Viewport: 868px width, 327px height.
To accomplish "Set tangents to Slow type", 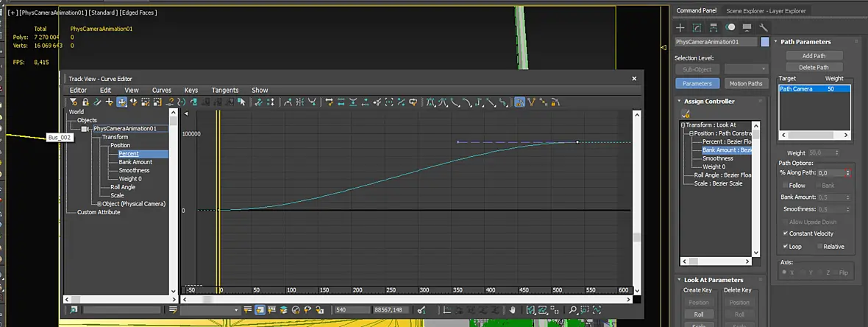I will tap(466, 102).
